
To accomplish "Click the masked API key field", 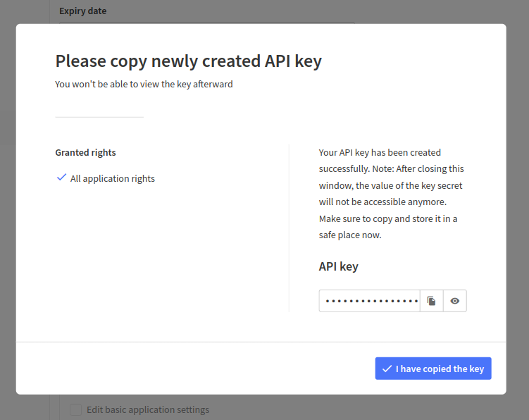I will [x=369, y=301].
